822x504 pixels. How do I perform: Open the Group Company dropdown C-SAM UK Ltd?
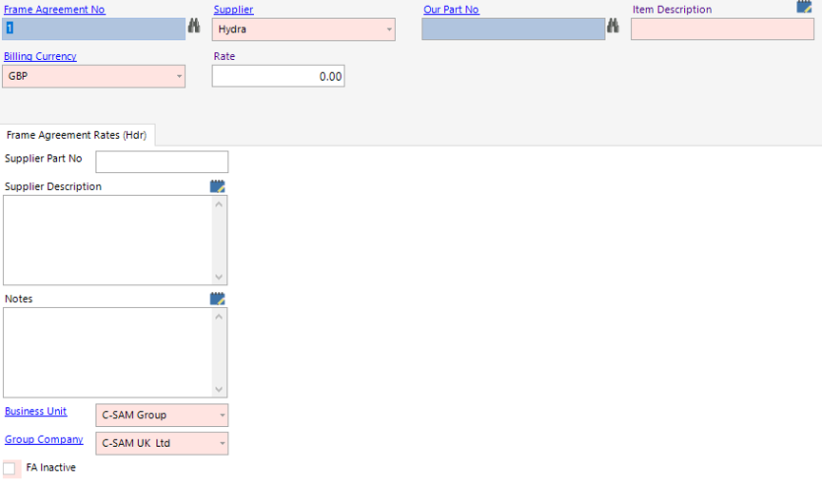tap(222, 443)
